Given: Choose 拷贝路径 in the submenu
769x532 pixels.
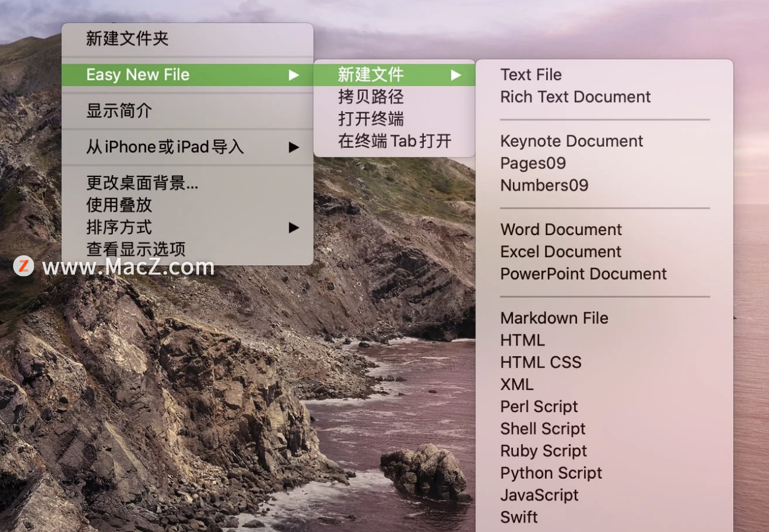Looking at the screenshot, I should pyautogui.click(x=395, y=97).
